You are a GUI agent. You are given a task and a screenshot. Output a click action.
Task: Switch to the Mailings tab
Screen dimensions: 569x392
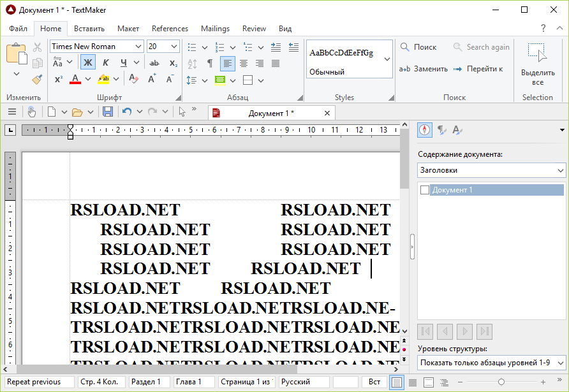click(x=215, y=28)
